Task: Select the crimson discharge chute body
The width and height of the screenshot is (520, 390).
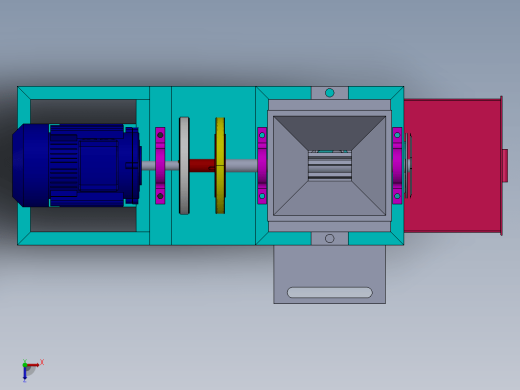Action: (452, 166)
